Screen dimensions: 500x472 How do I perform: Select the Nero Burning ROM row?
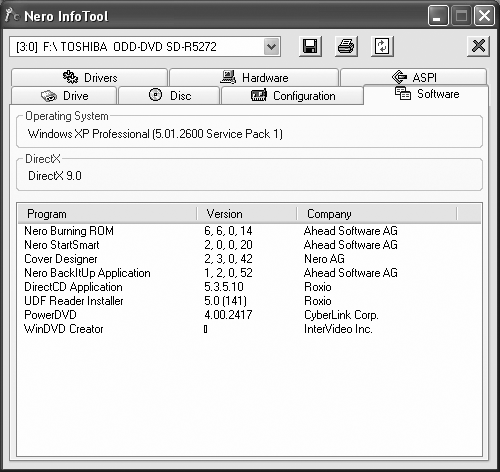pos(249,231)
